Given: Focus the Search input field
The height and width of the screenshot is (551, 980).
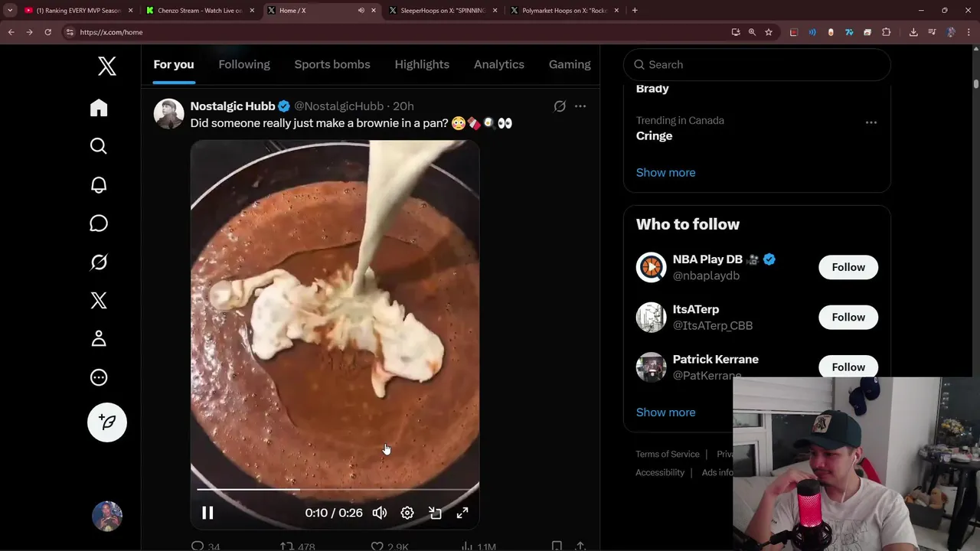Looking at the screenshot, I should click(x=756, y=64).
